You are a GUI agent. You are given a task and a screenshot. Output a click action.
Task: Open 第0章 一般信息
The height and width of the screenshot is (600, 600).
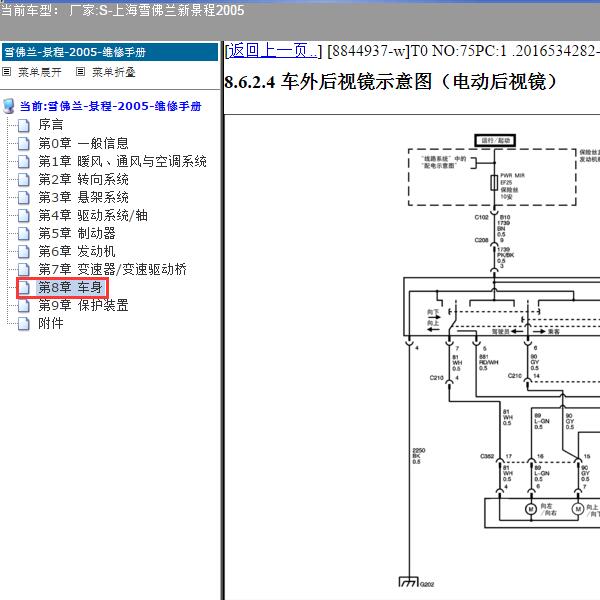pos(83,143)
